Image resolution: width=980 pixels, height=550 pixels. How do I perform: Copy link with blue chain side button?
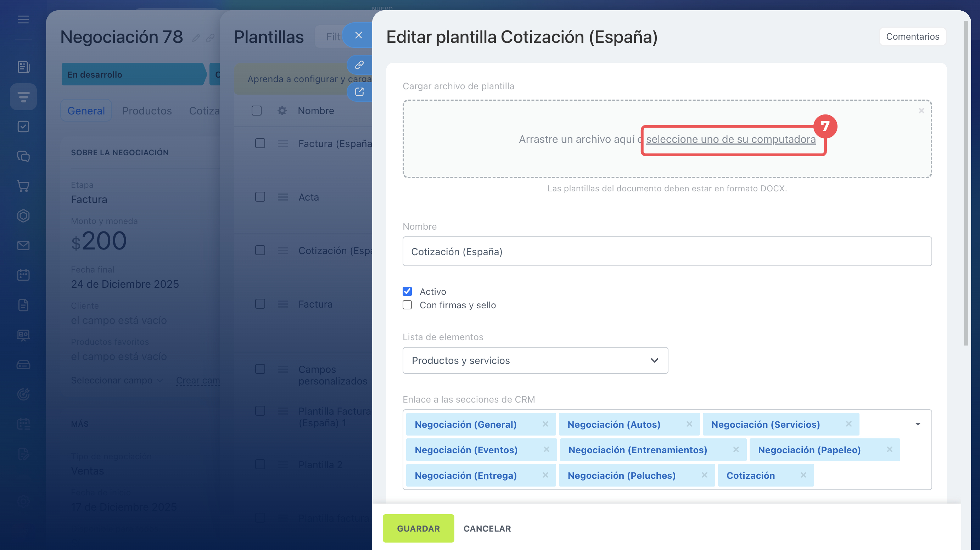(x=359, y=65)
